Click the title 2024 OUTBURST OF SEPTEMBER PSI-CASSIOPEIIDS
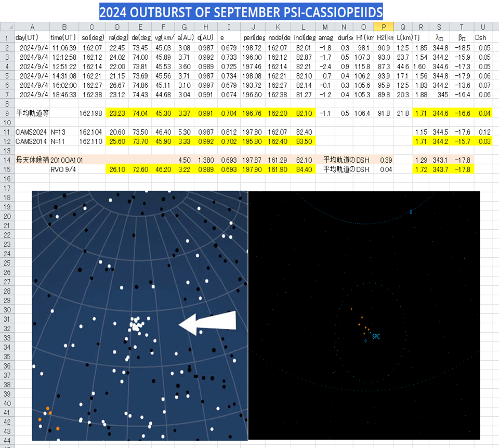 click(x=241, y=11)
